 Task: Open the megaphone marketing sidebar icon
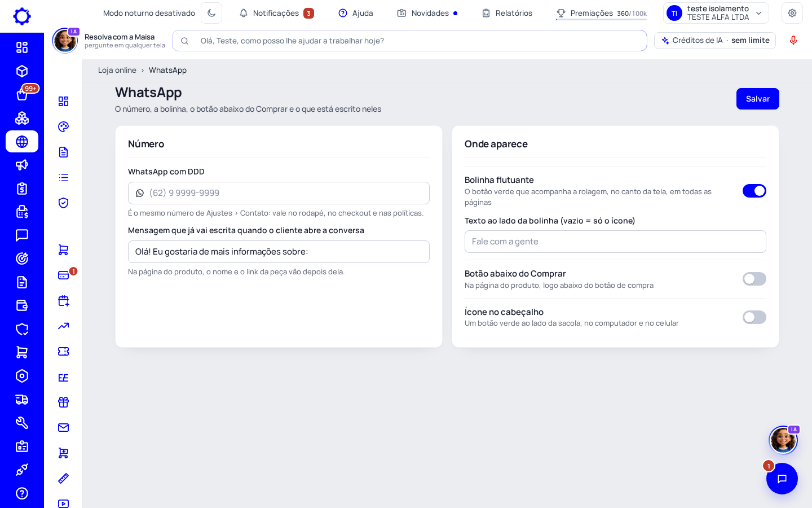pos(22,165)
